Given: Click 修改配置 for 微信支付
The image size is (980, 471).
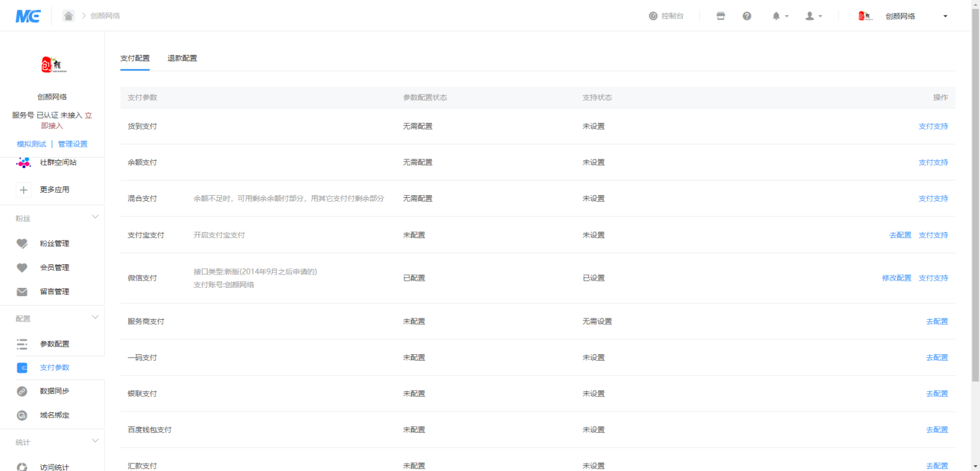Looking at the screenshot, I should point(896,278).
